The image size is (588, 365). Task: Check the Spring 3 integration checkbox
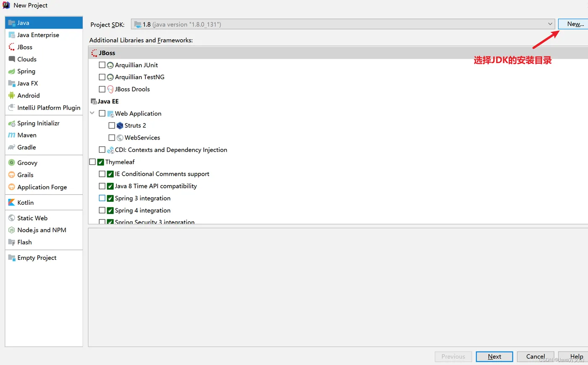pos(102,198)
